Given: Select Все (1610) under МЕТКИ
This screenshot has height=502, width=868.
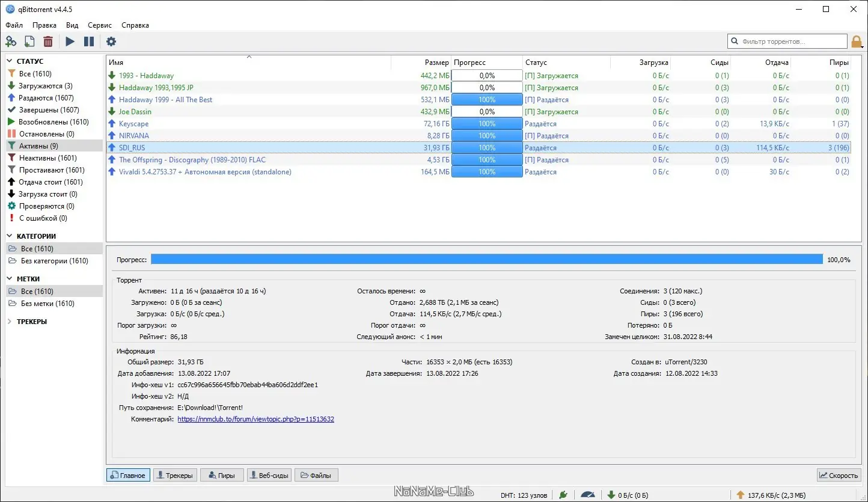Looking at the screenshot, I should 54,292.
